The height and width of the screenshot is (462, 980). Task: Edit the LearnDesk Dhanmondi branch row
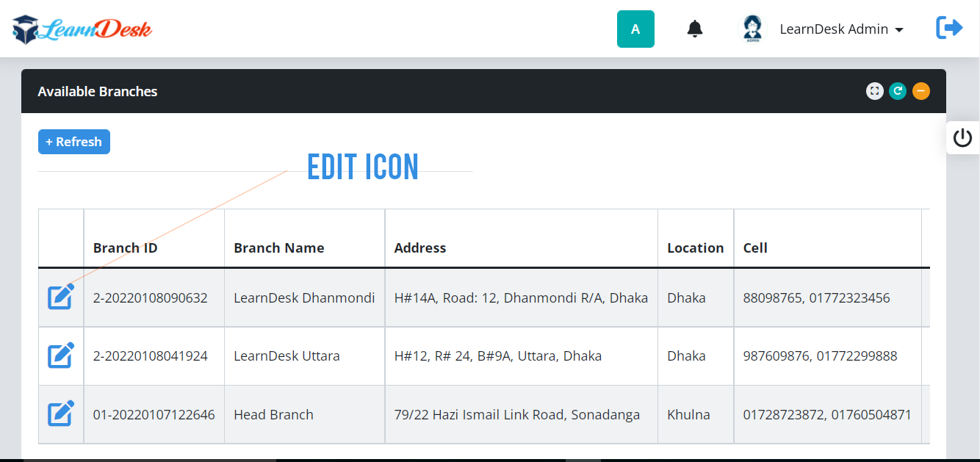61,297
